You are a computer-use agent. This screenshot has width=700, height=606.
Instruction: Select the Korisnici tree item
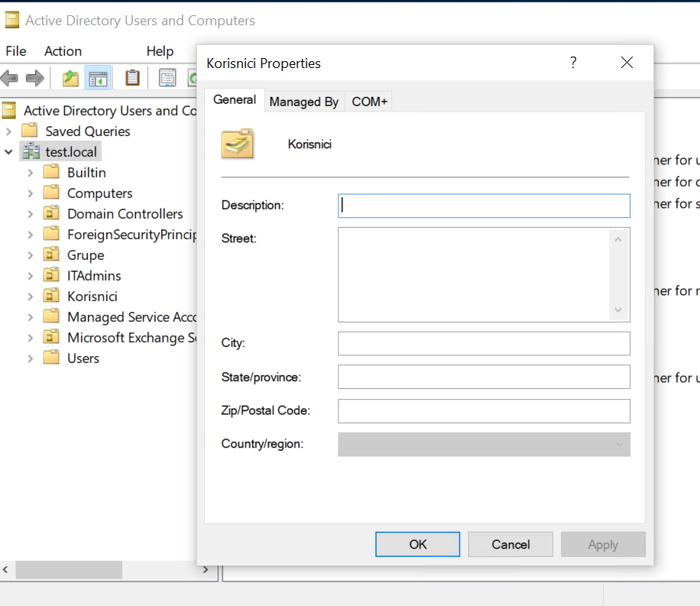[92, 296]
